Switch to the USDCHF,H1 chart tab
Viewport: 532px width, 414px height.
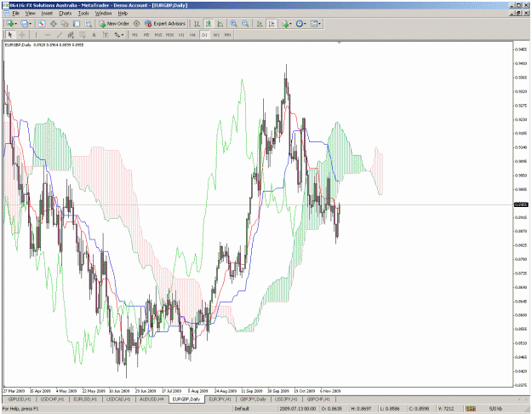point(52,399)
